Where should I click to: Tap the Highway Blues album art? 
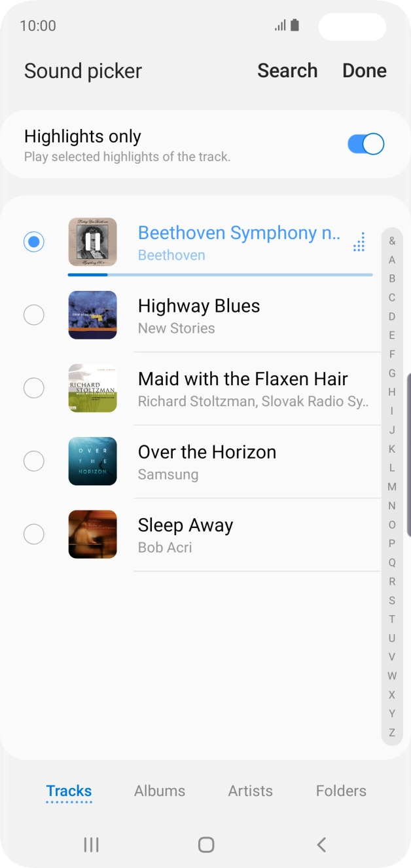coord(92,315)
